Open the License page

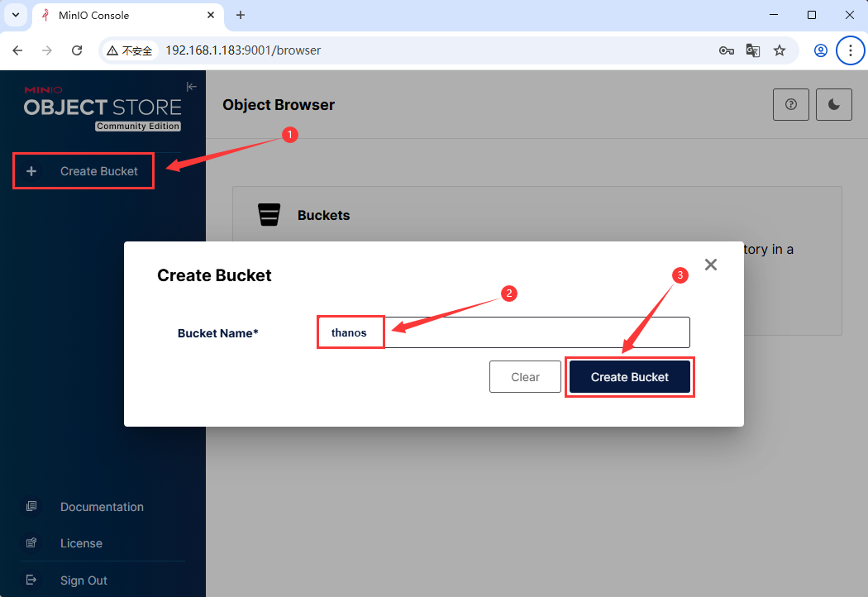coord(81,543)
